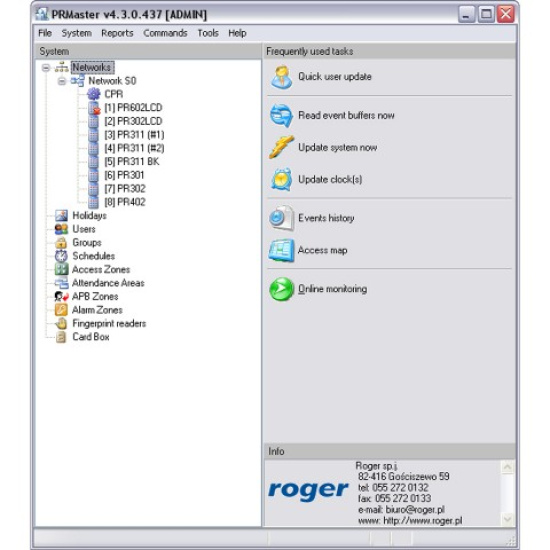Screen dimensions: 550x550
Task: Click the [8] PR402 controller icon
Action: pyautogui.click(x=93, y=202)
